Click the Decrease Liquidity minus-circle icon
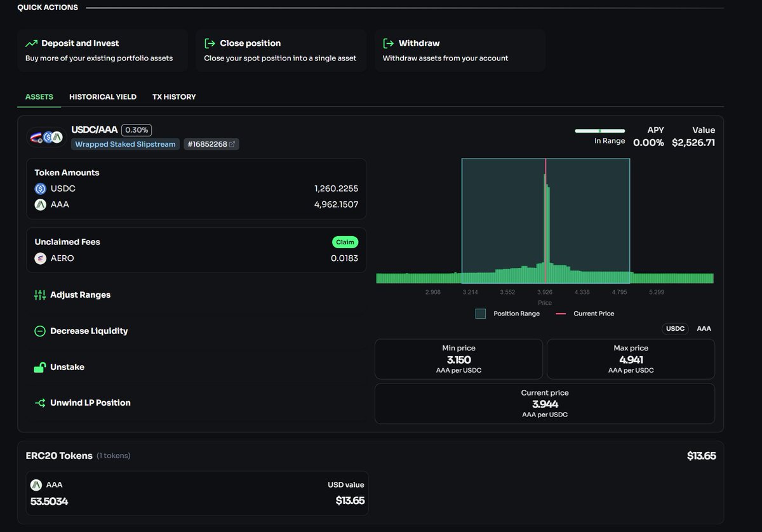762x532 pixels. [x=40, y=331]
